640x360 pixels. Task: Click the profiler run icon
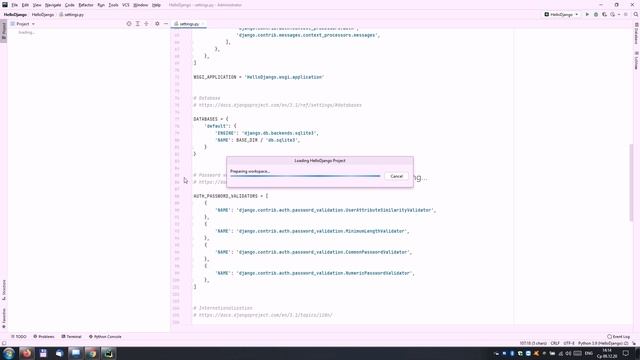click(613, 15)
